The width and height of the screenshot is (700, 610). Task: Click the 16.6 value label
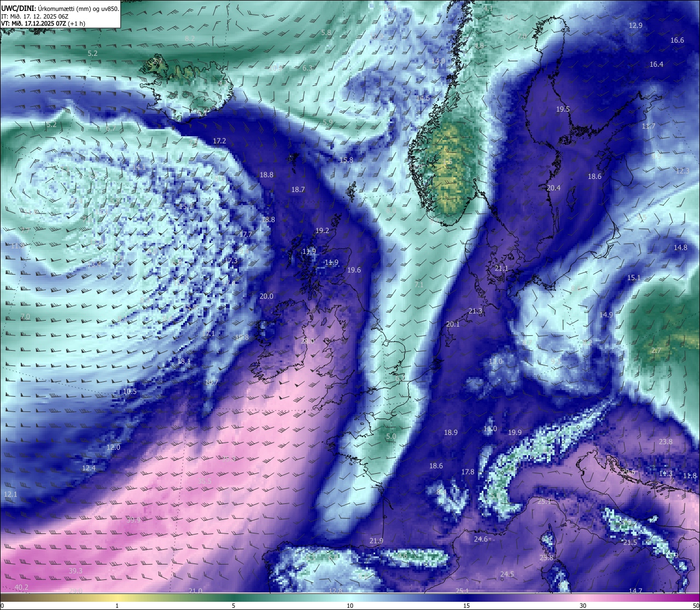[677, 40]
